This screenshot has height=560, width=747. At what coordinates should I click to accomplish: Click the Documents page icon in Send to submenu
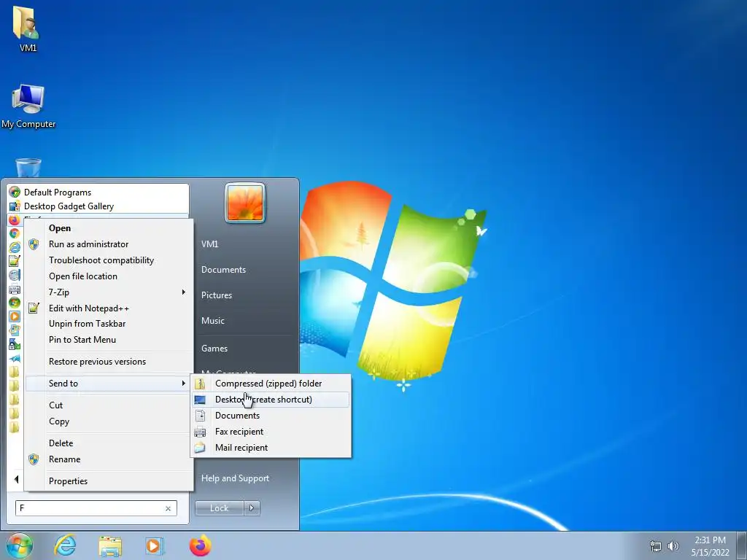coord(200,416)
